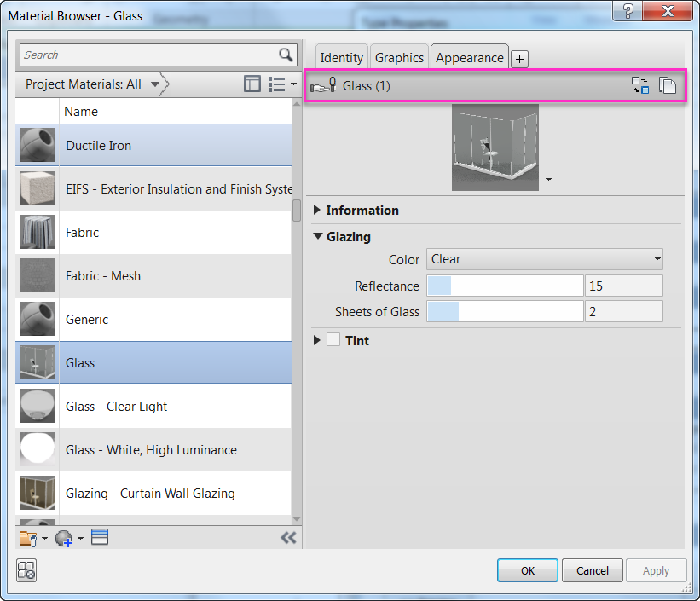Switch to the Identity tab
This screenshot has height=601, width=700.
341,58
